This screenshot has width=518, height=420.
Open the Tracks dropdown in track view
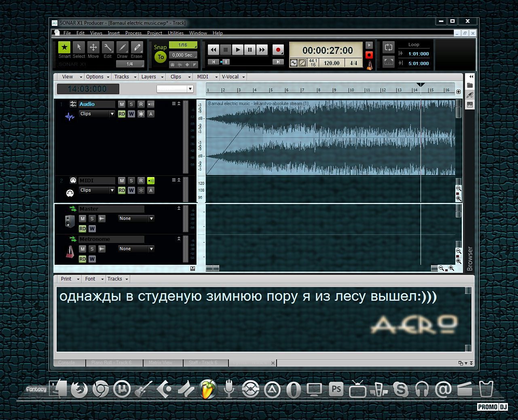tap(123, 77)
